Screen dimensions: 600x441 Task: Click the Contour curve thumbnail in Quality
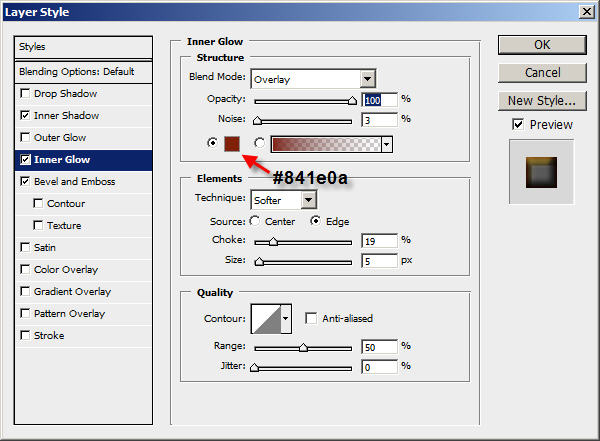pos(266,318)
